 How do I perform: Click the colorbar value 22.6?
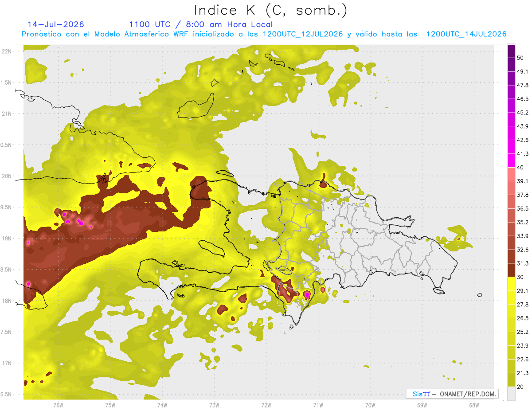click(523, 359)
